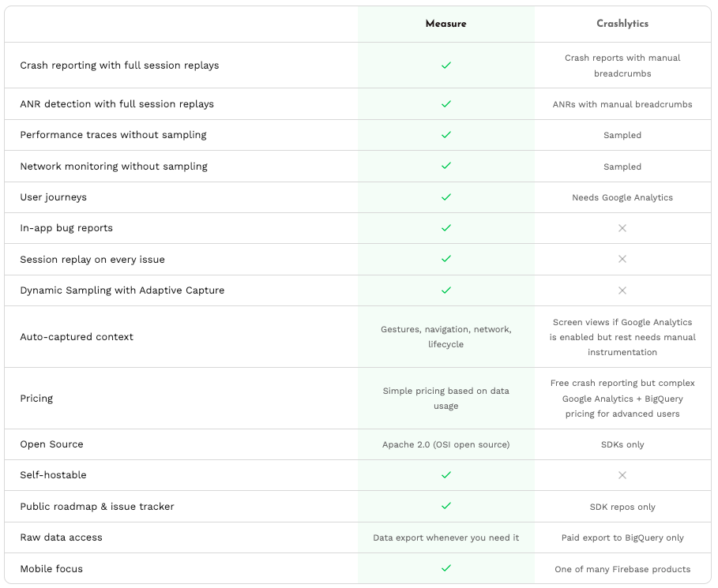The width and height of the screenshot is (718, 588).
Task: Select the Measure column header
Action: click(446, 24)
